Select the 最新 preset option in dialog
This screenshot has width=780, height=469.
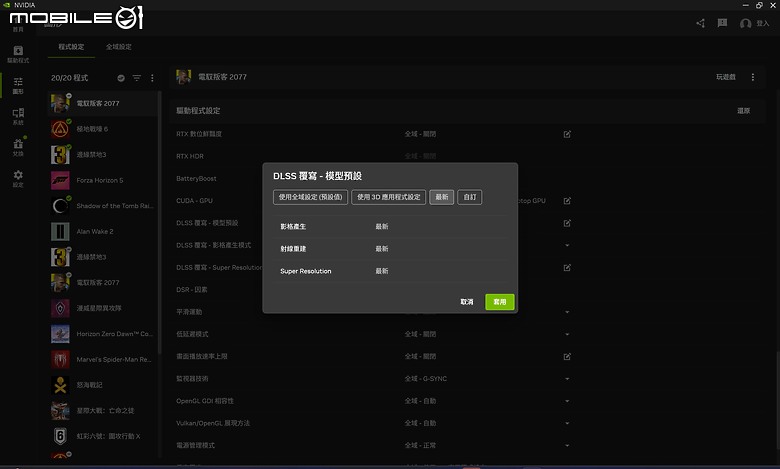(442, 197)
